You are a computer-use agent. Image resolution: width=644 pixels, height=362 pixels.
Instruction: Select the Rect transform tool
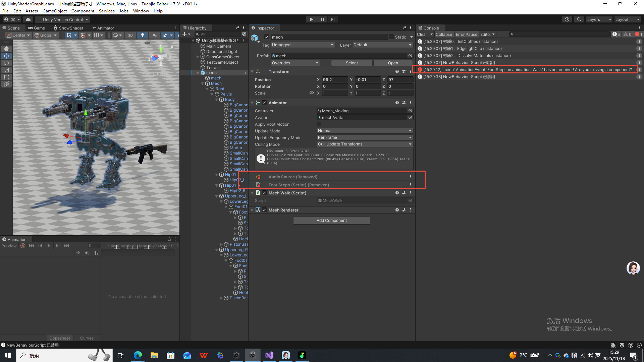click(x=6, y=77)
